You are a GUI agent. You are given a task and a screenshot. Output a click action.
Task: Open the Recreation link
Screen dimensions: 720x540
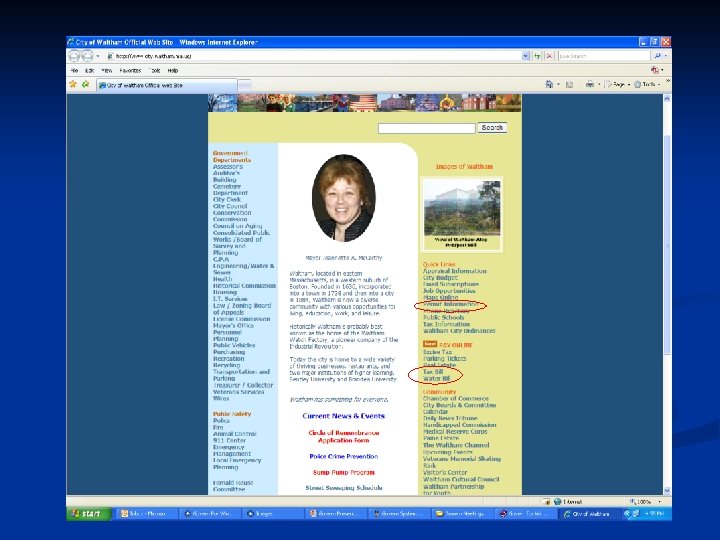click(229, 358)
